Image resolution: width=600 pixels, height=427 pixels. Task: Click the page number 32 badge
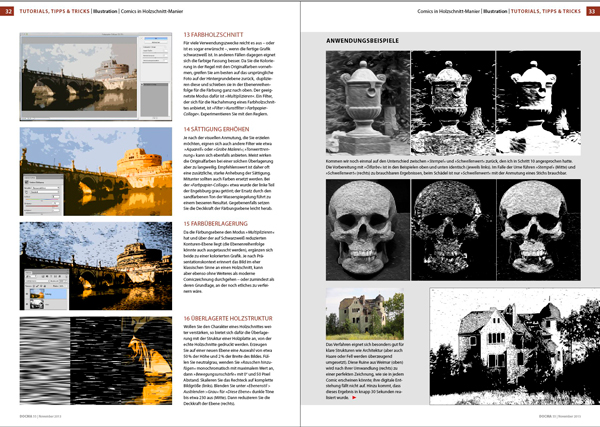tap(8, 10)
